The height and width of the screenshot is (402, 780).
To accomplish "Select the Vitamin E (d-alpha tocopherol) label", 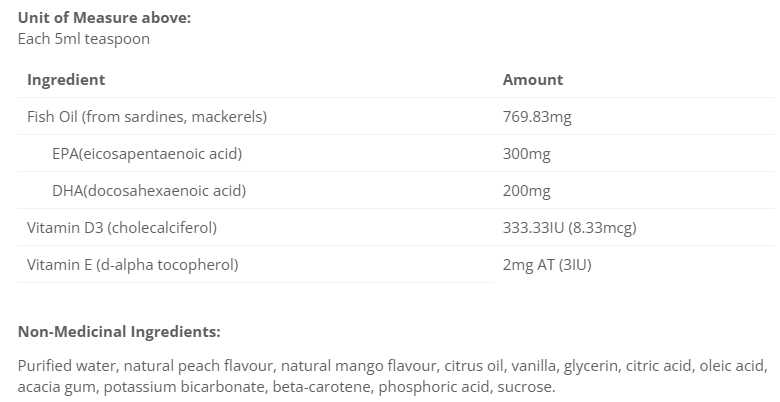I will click(133, 265).
